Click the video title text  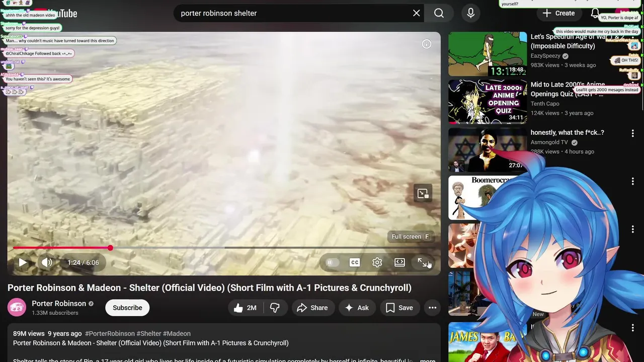209,288
